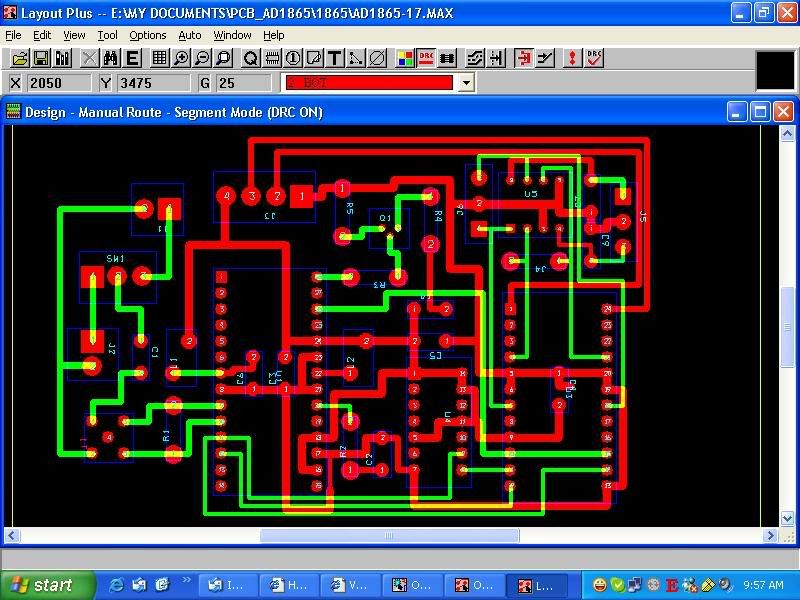Click the scroll down arrow of Design window
Image resolution: width=800 pixels, height=600 pixels.
pos(787,519)
